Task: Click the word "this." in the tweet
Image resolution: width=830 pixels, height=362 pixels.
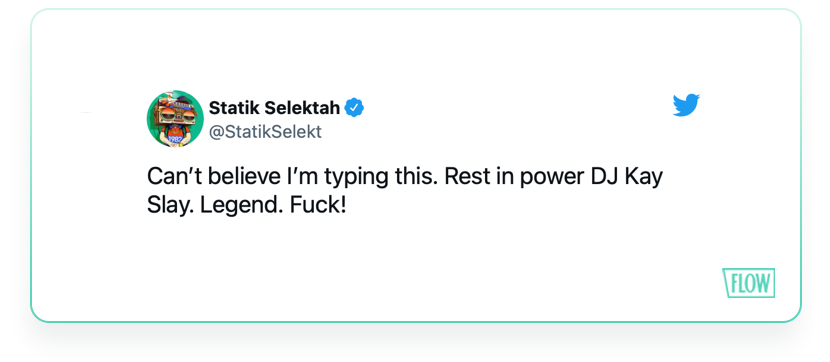Action: 414,177
